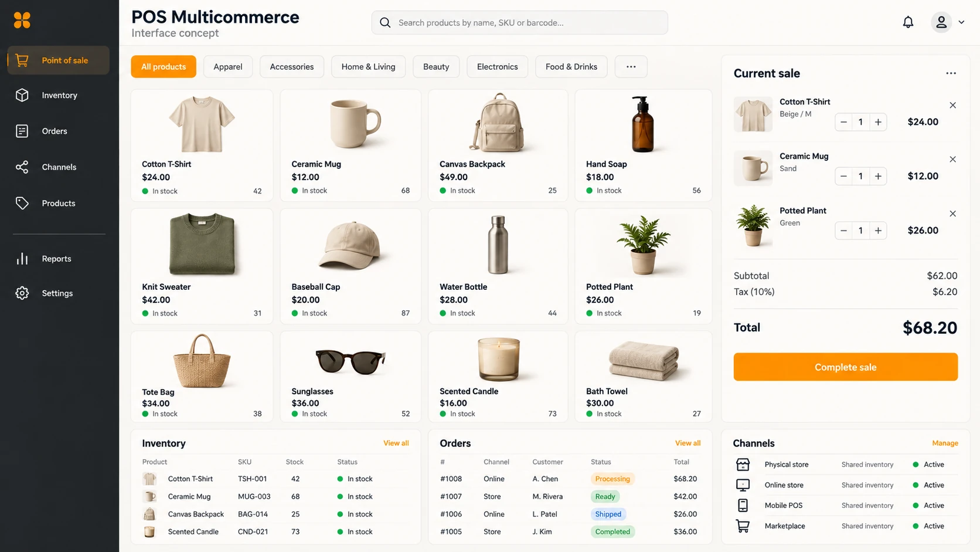Click the Mobile POS phone icon
The width and height of the screenshot is (980, 552).
click(x=743, y=505)
